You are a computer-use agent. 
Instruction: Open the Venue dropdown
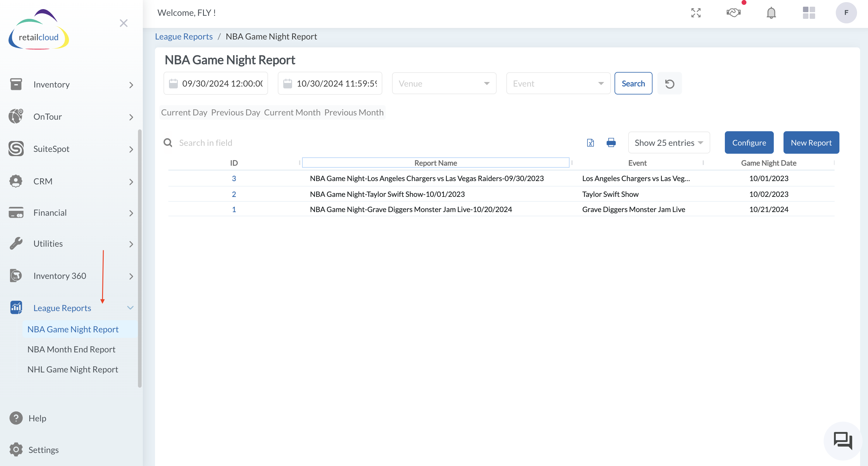tap(444, 84)
